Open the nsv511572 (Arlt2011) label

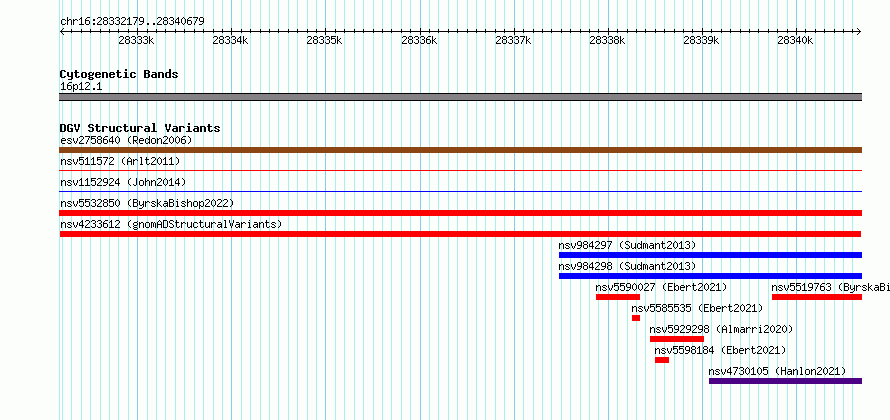coord(120,162)
